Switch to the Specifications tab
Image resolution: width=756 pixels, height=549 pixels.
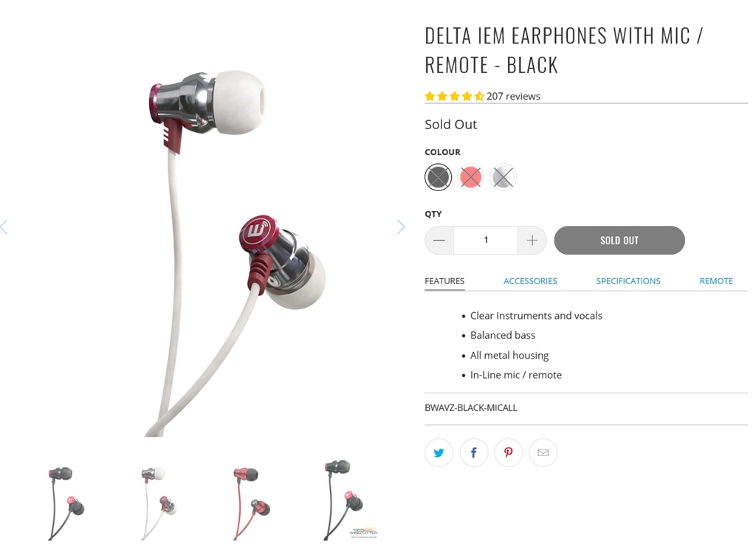[x=628, y=281]
